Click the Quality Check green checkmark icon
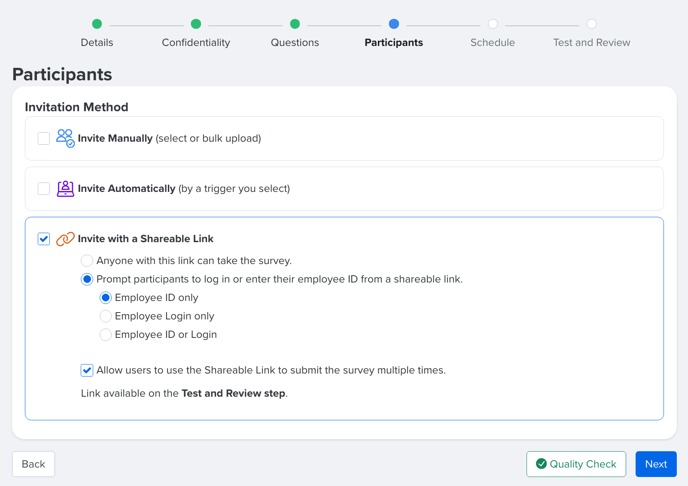The width and height of the screenshot is (688, 486). (541, 464)
